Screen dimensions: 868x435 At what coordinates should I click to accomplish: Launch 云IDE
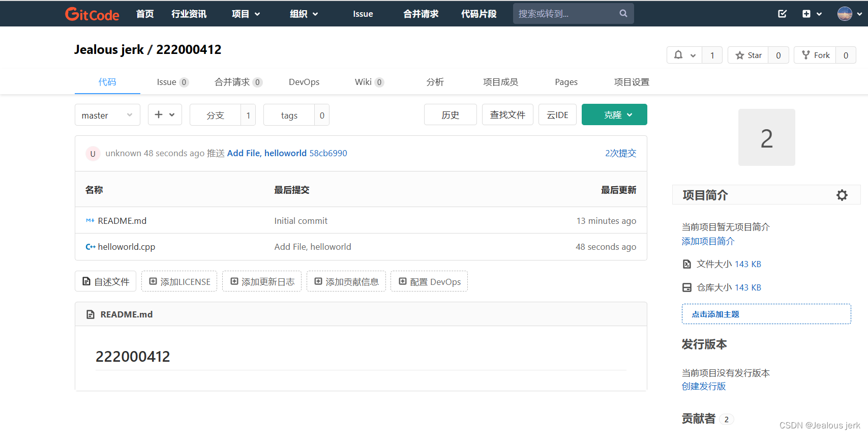557,114
